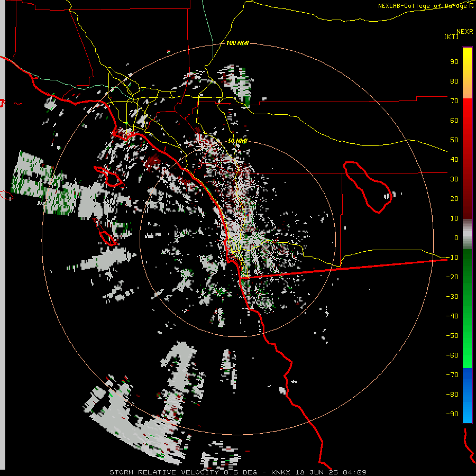Screen dimensions: 476x476
Task: Click the 50 value on velocity scale
Action: [x=454, y=140]
